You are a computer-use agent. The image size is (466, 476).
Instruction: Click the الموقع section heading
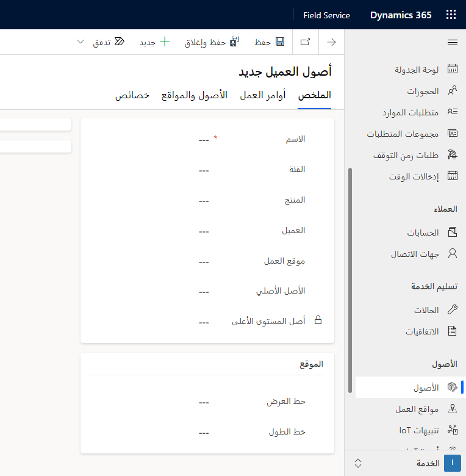coord(311,364)
